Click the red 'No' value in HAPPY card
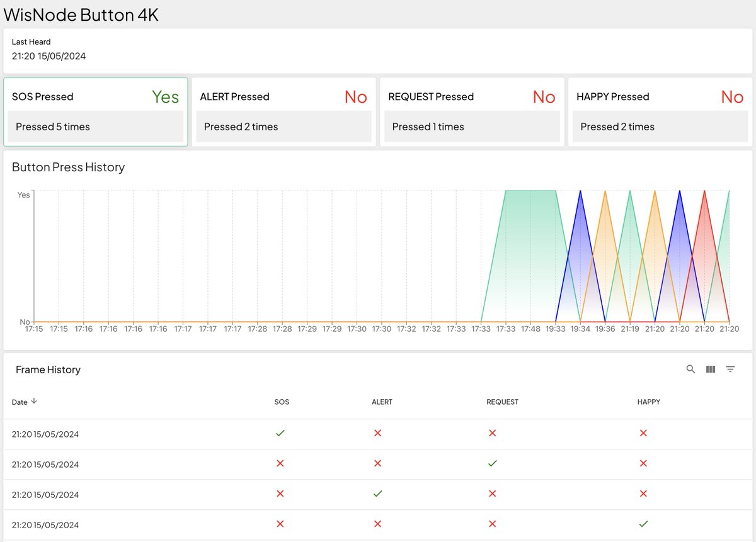This screenshot has height=542, width=756. tap(733, 96)
